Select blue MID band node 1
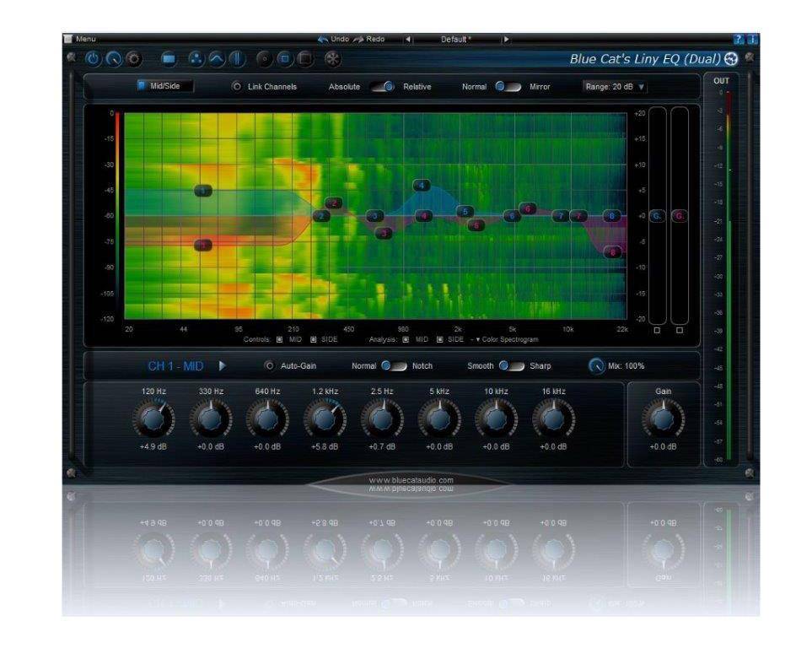812x648 pixels. click(x=203, y=191)
